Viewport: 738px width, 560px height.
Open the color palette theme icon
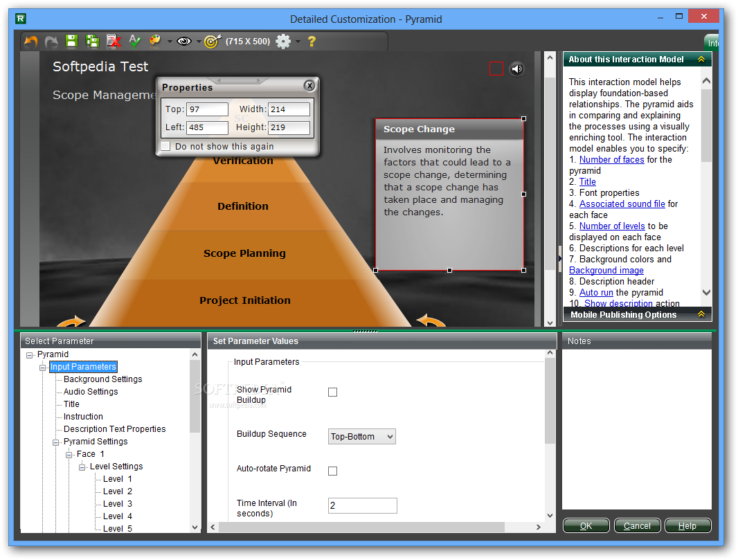point(155,41)
